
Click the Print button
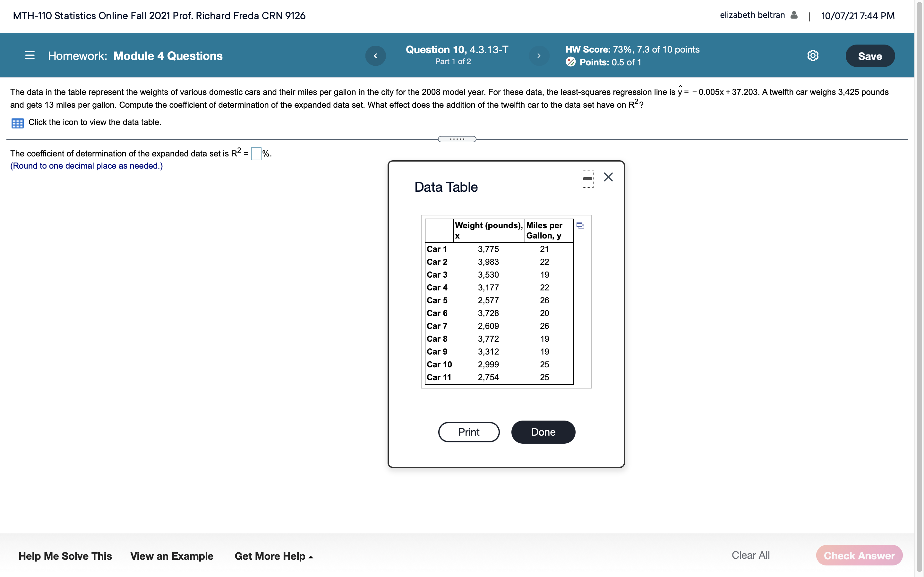468,432
